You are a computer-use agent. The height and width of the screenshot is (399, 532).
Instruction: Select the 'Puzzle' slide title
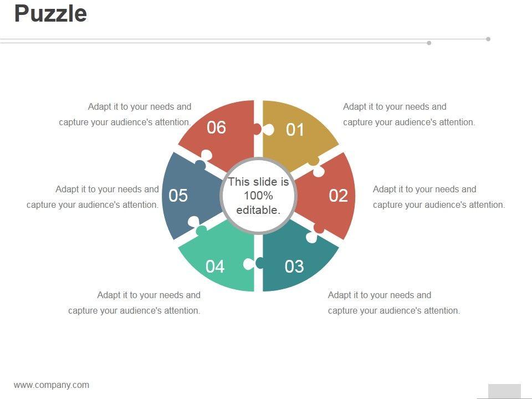(x=50, y=13)
